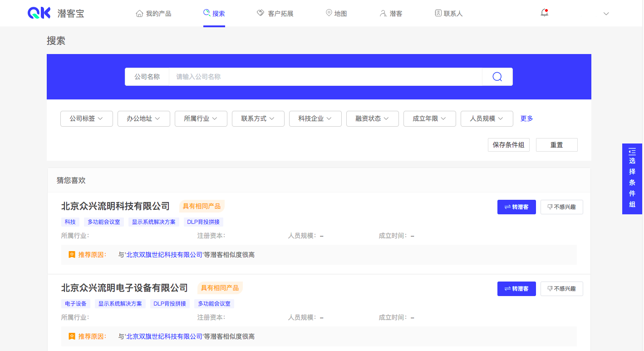Click 多功能会议室 tag under 北京众兴流明科技有限公司
Image resolution: width=644 pixels, height=351 pixels.
click(104, 222)
